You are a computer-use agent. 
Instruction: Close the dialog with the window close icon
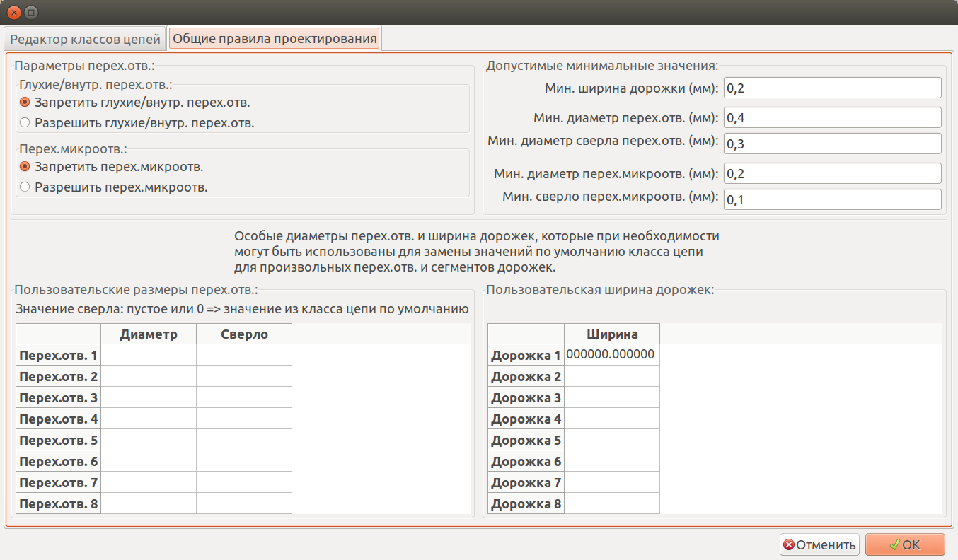click(x=13, y=12)
